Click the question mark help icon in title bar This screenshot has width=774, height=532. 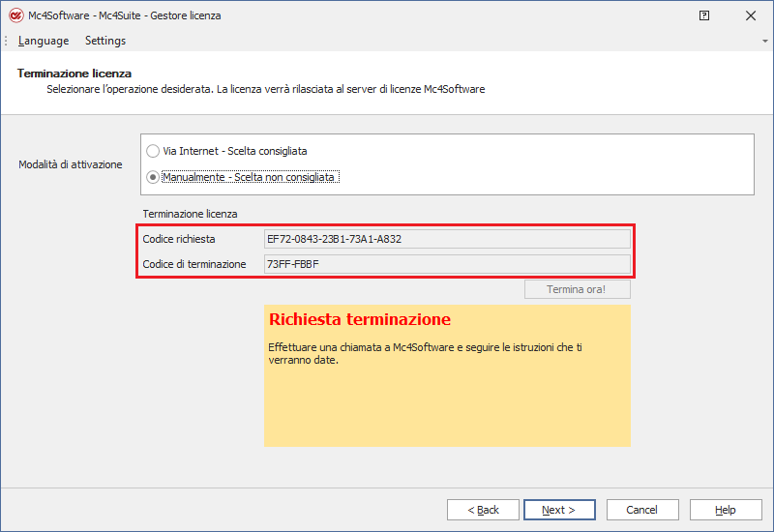pyautogui.click(x=704, y=15)
